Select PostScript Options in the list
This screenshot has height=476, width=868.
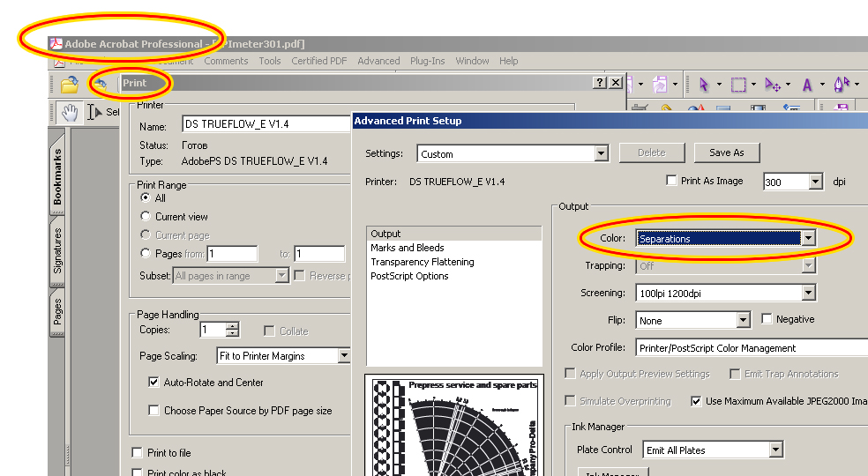coord(409,276)
